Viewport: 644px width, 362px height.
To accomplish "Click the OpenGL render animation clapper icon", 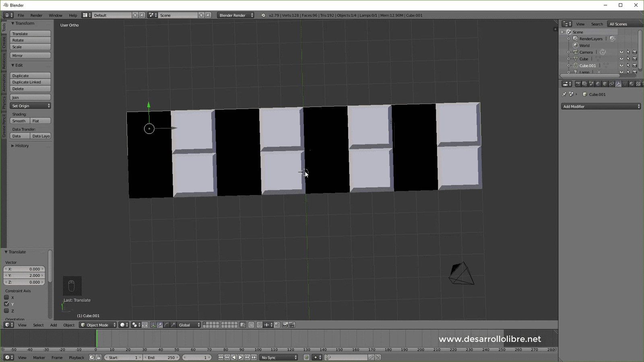I will tap(292, 325).
